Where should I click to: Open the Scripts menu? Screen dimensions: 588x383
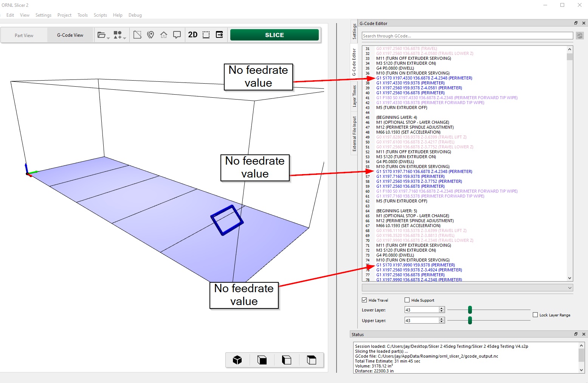pyautogui.click(x=100, y=15)
